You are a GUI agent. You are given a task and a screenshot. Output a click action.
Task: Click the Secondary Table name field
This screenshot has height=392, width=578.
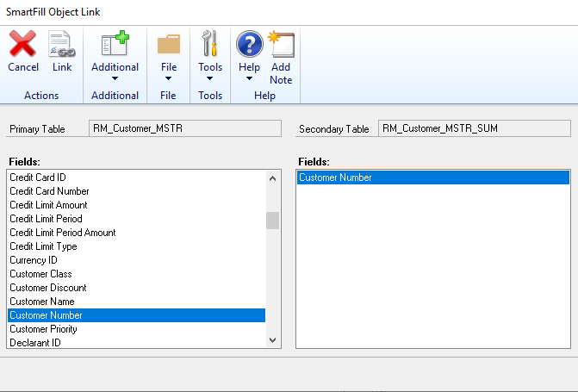click(475, 128)
